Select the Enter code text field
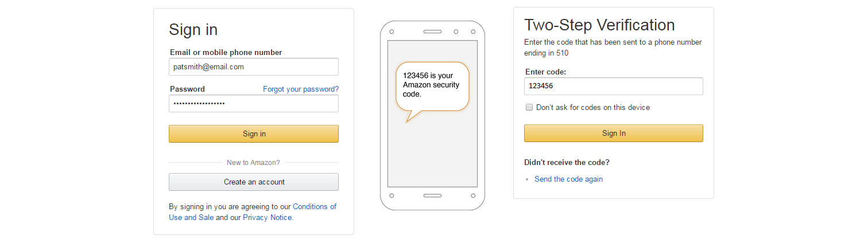Viewport: 868px width, 247px height. point(613,87)
